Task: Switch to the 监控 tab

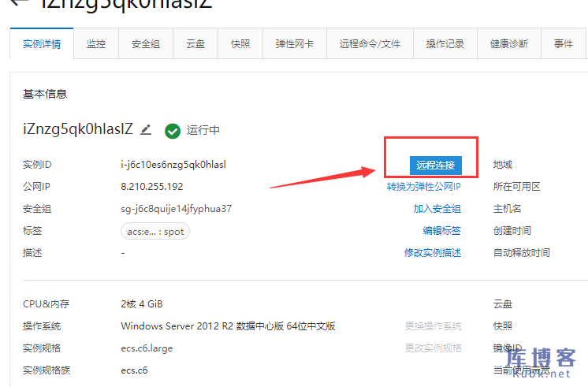Action: coord(96,43)
